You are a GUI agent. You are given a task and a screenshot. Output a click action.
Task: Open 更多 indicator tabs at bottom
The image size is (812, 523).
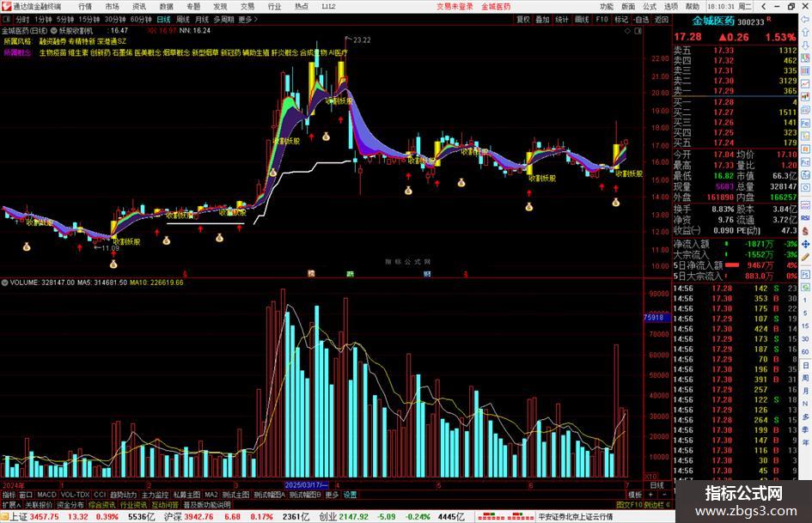[x=332, y=495]
